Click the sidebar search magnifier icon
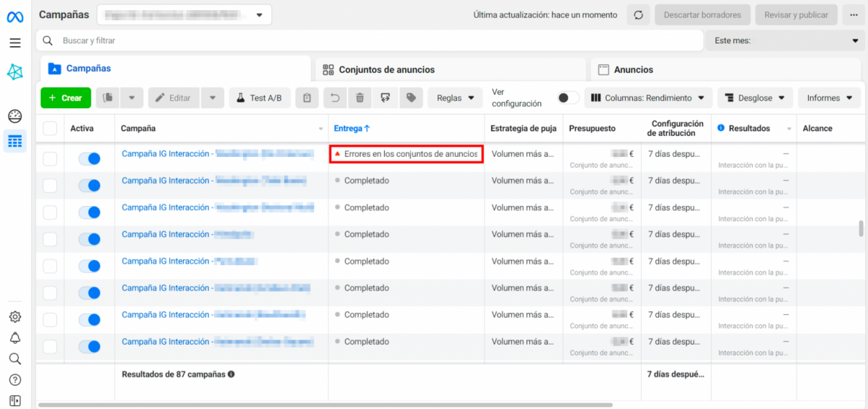 [x=15, y=358]
